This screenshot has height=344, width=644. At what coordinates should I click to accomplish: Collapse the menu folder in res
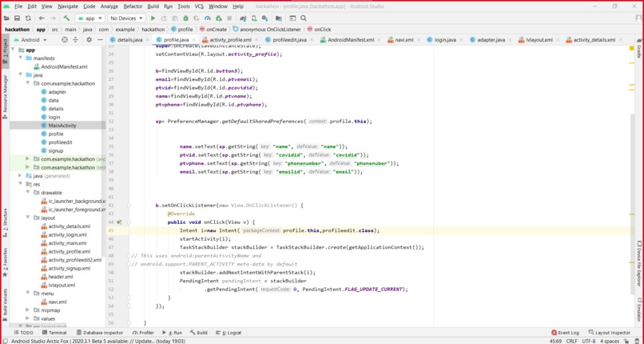click(x=27, y=294)
